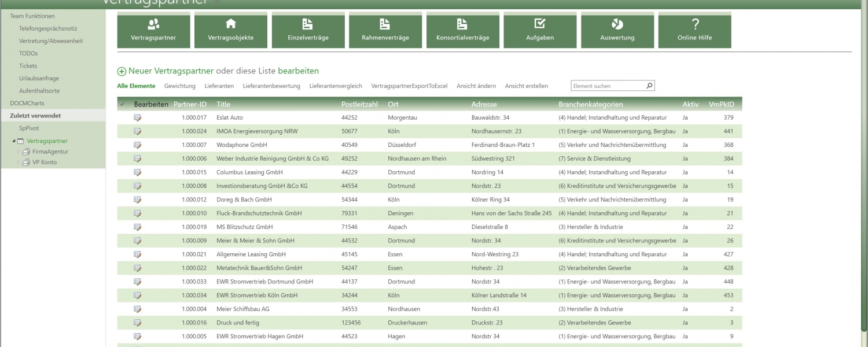Click Ansicht ändern
This screenshot has height=347, width=868.
(x=476, y=86)
